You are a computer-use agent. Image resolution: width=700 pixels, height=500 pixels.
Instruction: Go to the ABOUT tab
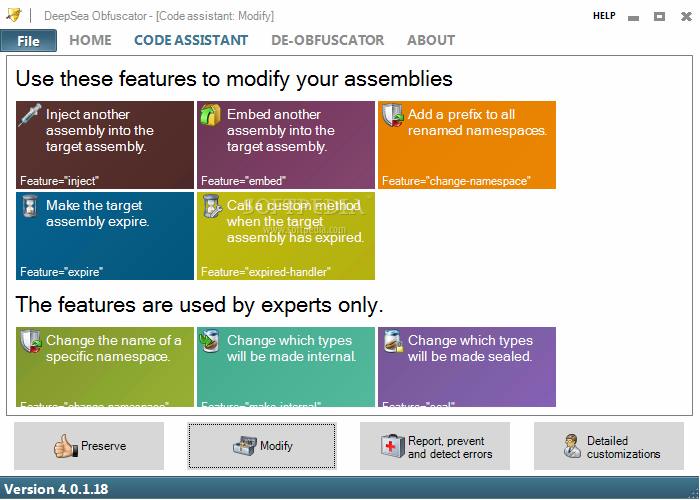tap(431, 40)
